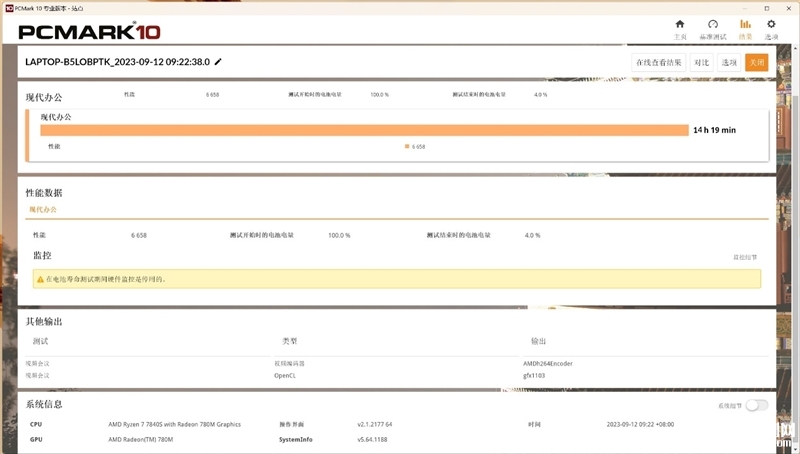Click the orange 现代办公 battery life bar
Screen dimensions: 800x454
point(364,131)
